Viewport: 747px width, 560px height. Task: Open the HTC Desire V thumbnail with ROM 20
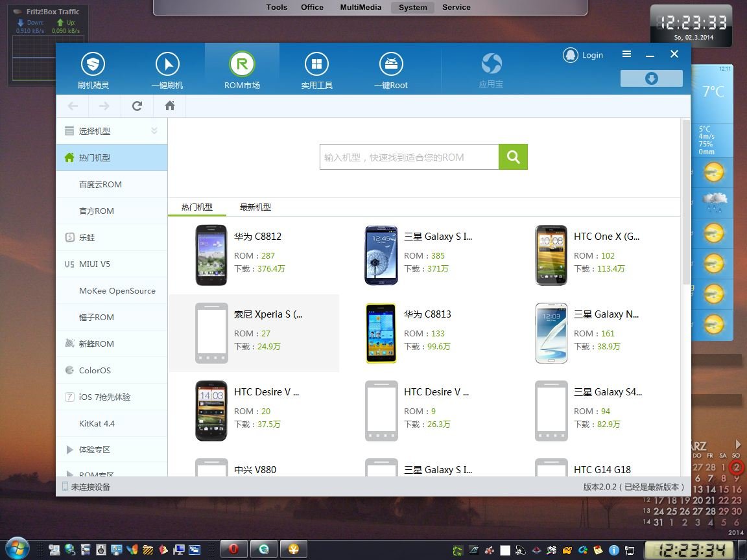[211, 410]
